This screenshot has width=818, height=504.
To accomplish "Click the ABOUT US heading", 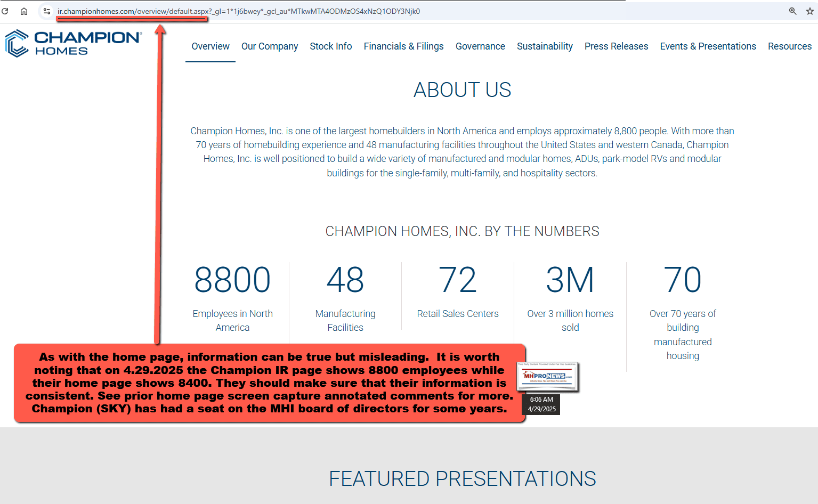I will point(463,90).
